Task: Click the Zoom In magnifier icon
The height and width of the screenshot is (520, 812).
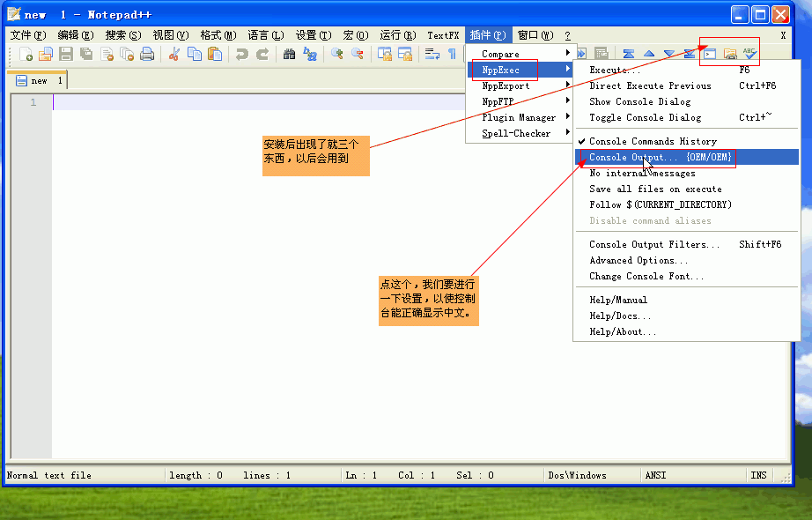Action: coord(337,54)
